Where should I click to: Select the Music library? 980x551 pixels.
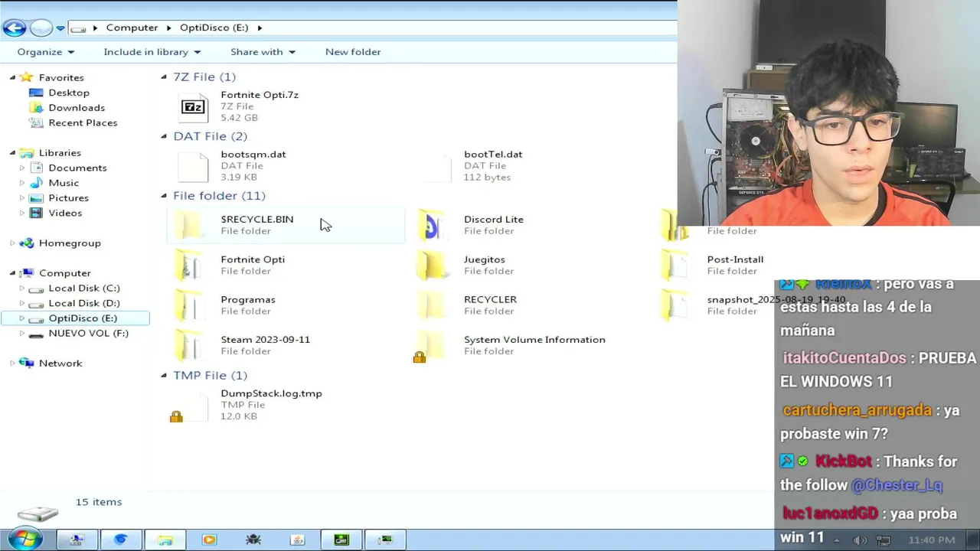tap(64, 183)
